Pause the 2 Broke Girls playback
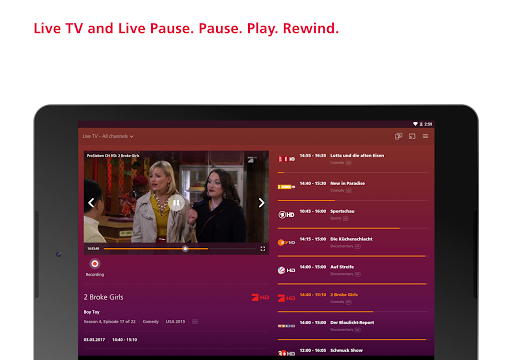Image resolution: width=512 pixels, height=360 pixels. pyautogui.click(x=176, y=203)
